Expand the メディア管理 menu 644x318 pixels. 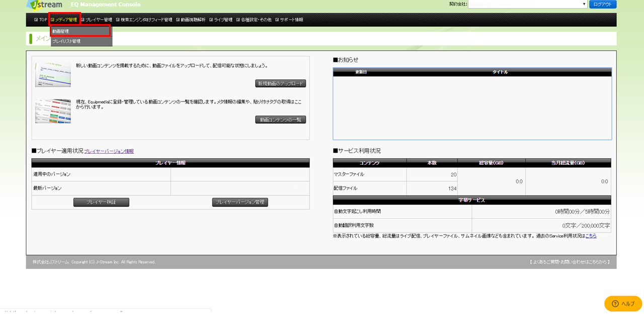[x=64, y=20]
